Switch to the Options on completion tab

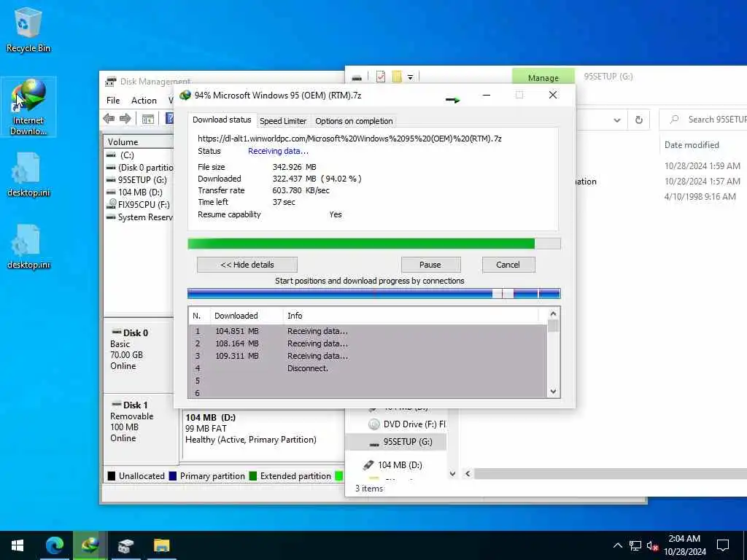(x=354, y=121)
